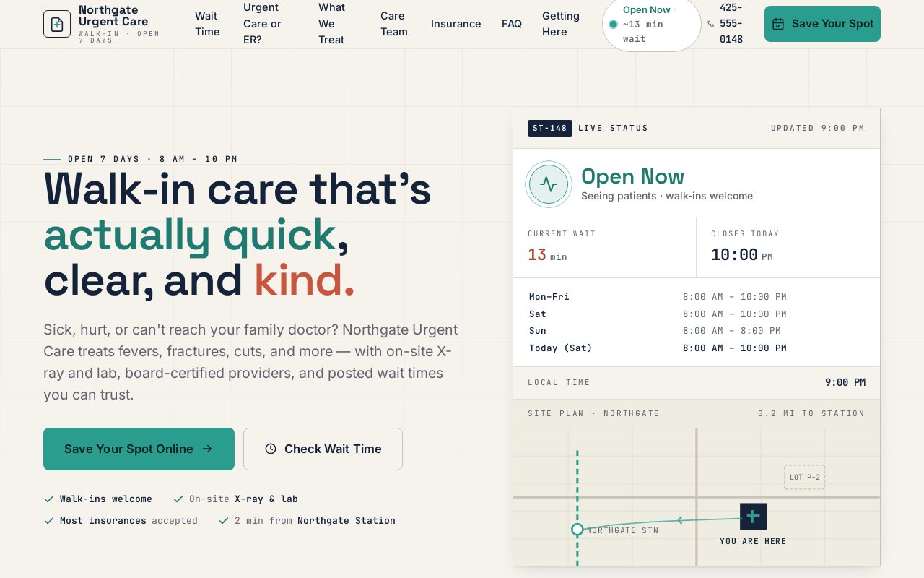Open the Insurance nav link
The image size is (924, 578).
tap(456, 24)
